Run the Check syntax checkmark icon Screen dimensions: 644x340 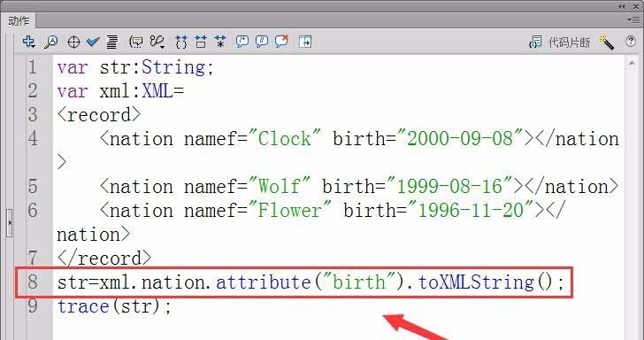(x=93, y=42)
